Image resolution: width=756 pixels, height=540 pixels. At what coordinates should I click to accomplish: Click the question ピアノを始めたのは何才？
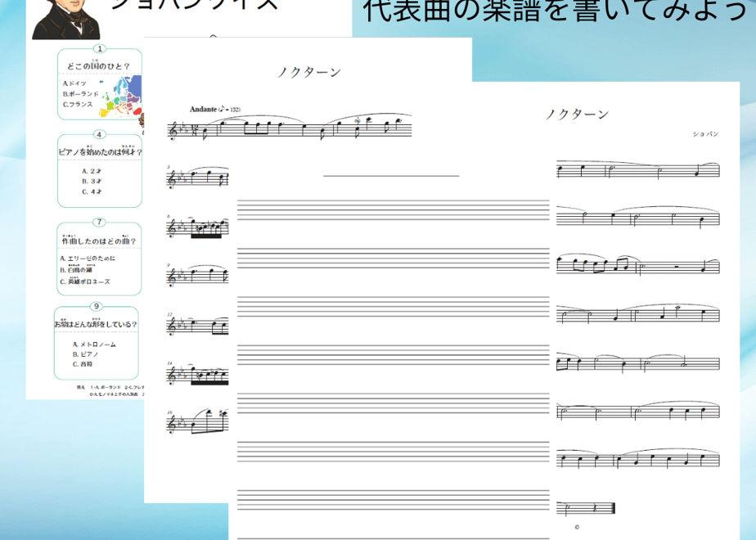(x=101, y=152)
